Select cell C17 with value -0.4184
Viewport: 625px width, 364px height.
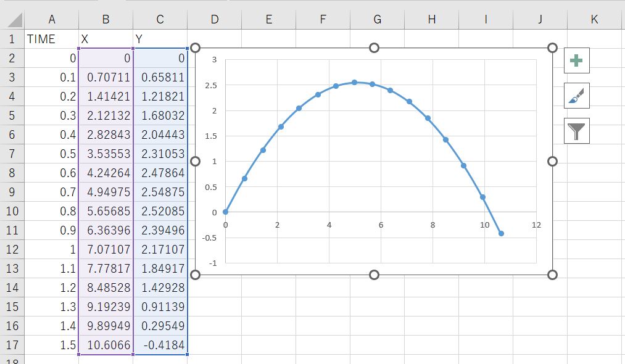160,345
